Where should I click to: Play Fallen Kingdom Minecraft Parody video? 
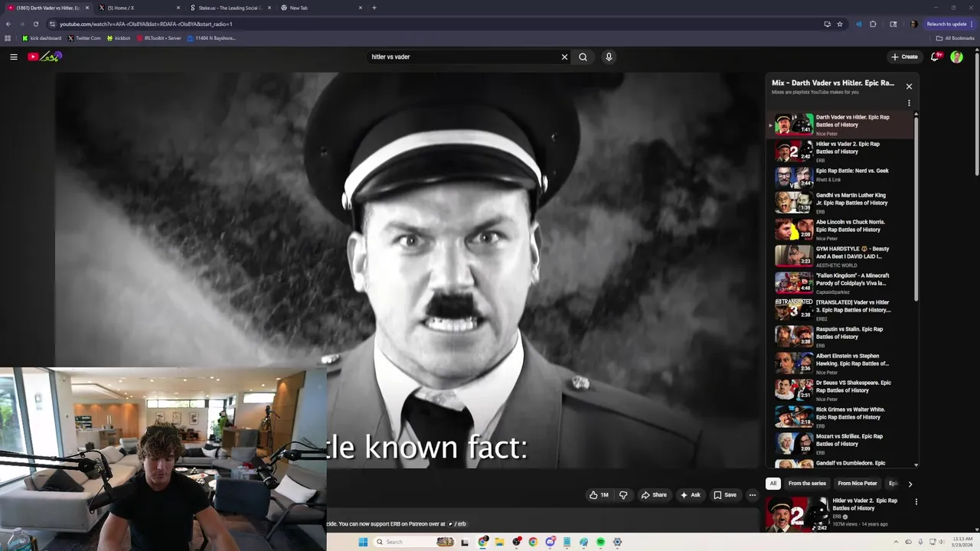841,283
